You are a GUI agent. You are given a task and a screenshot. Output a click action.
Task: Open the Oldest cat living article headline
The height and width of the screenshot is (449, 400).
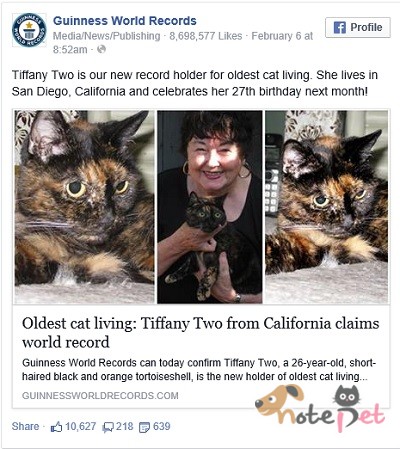(x=201, y=333)
